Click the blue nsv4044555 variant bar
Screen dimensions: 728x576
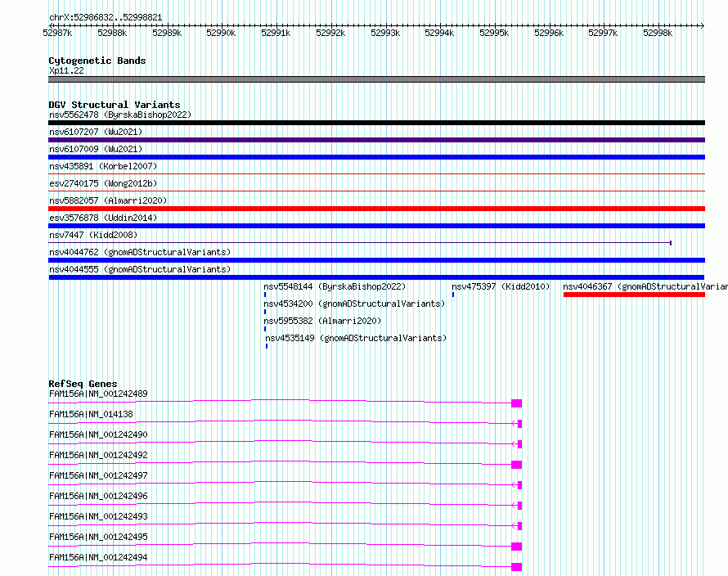[376, 277]
